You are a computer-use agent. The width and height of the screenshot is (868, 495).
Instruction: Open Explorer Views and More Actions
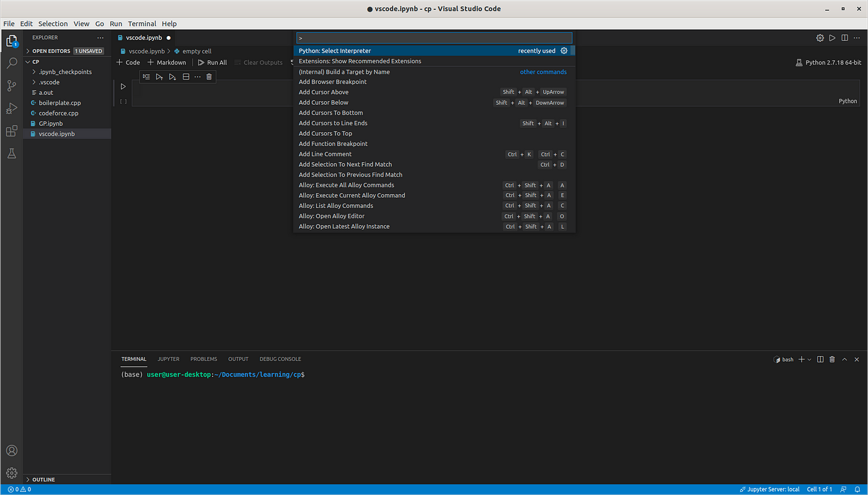(x=100, y=38)
